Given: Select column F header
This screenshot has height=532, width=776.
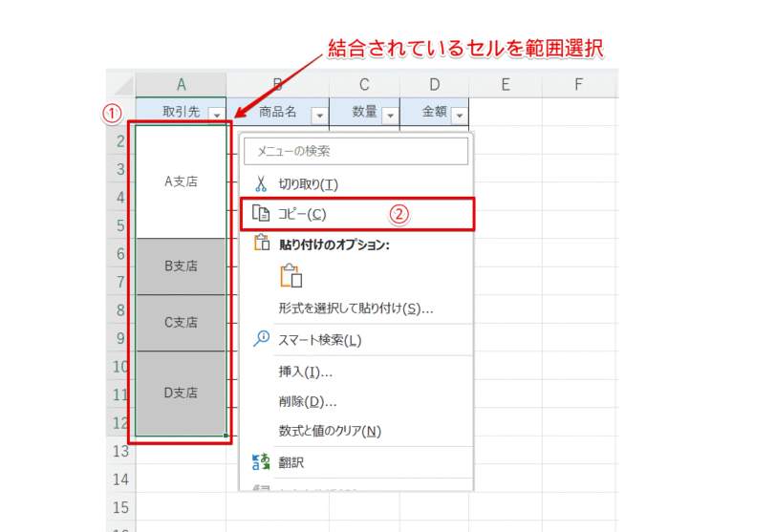Looking at the screenshot, I should 578,85.
